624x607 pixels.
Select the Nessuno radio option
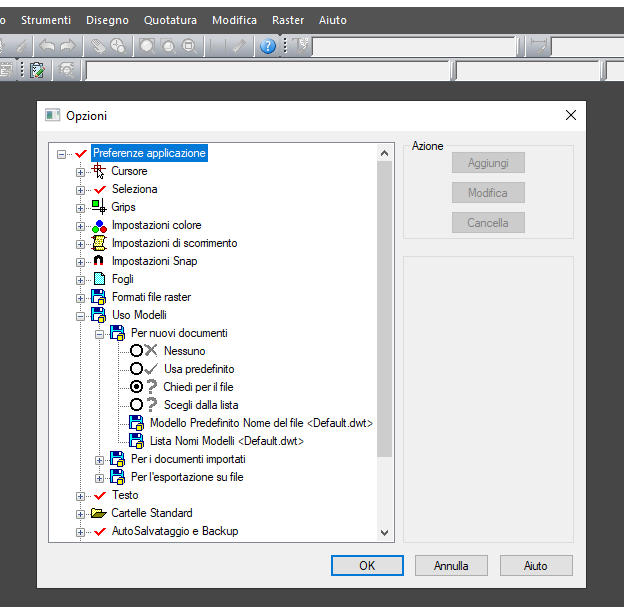click(137, 351)
